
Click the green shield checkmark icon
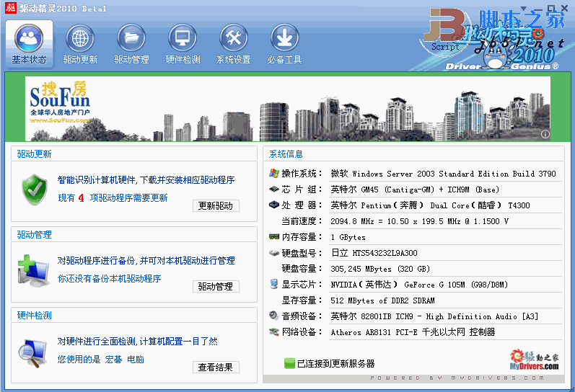[35, 190]
